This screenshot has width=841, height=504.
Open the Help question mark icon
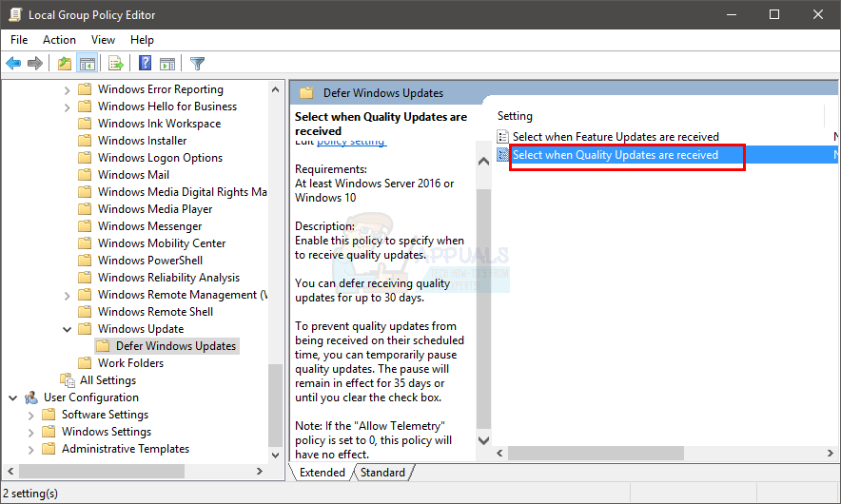(145, 64)
